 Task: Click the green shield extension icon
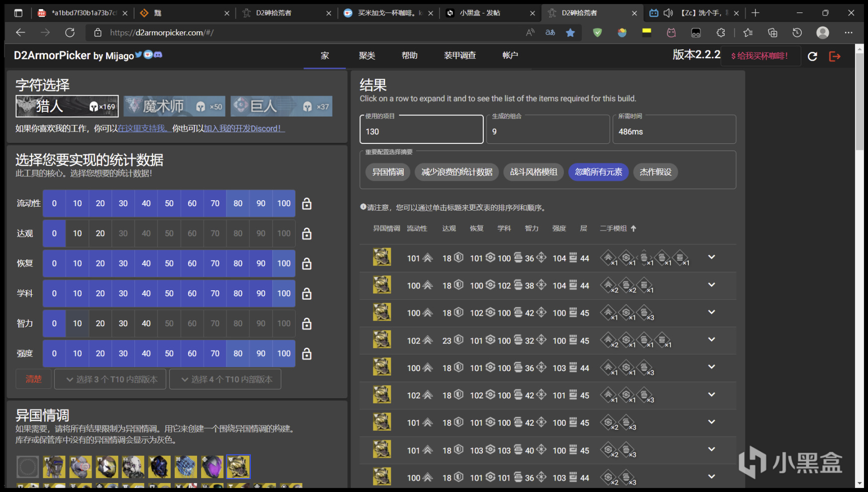(x=597, y=32)
